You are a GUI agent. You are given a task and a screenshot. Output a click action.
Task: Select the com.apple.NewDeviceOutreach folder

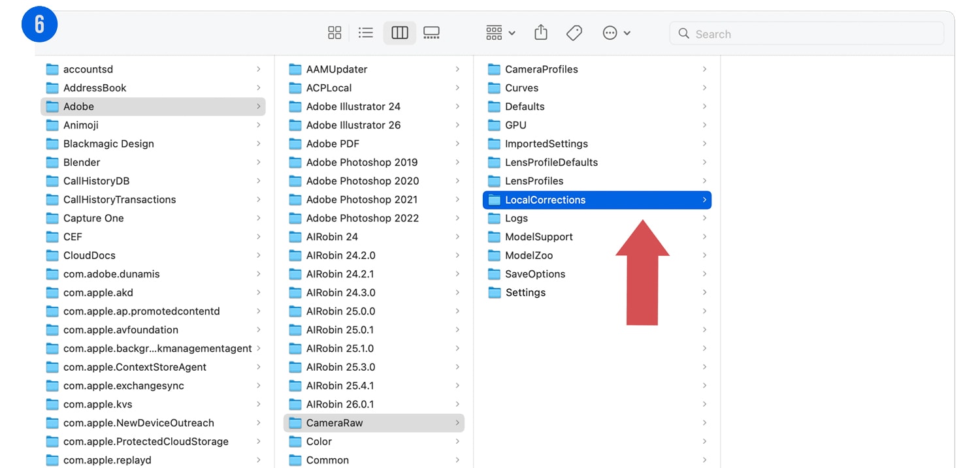tap(153, 422)
